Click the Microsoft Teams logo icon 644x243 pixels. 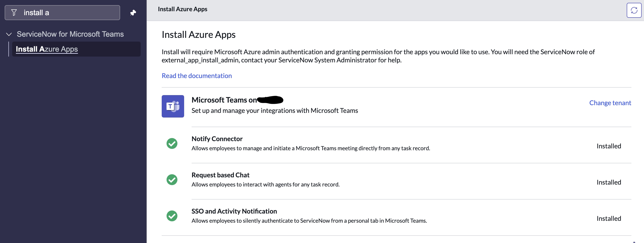click(x=173, y=106)
